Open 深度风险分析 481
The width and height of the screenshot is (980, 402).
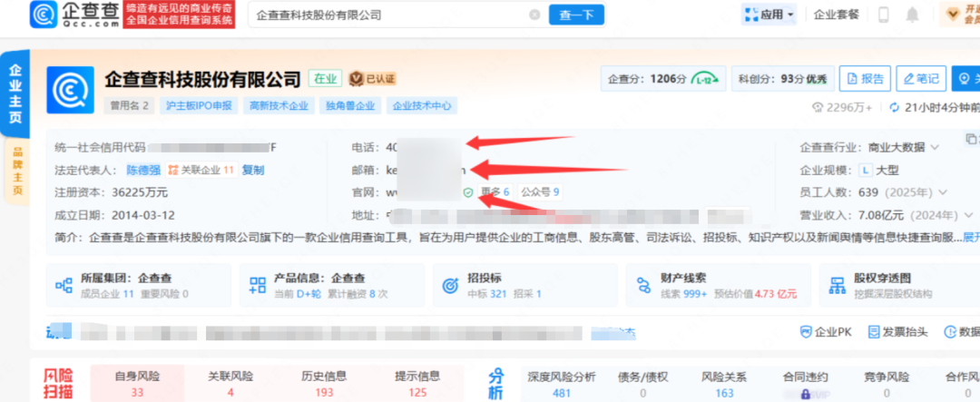coord(562,385)
